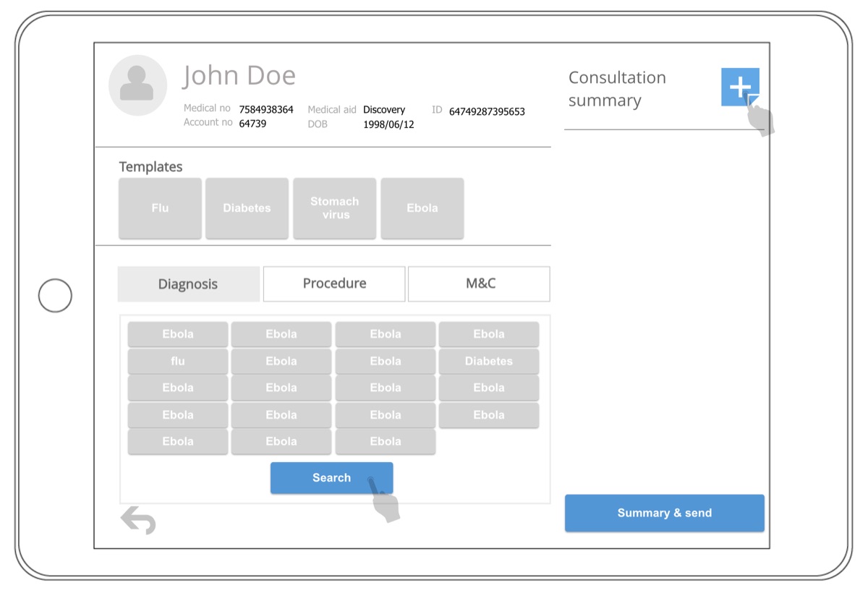868x593 pixels.
Task: Click the date of birth 1998/06/12
Action: click(388, 124)
